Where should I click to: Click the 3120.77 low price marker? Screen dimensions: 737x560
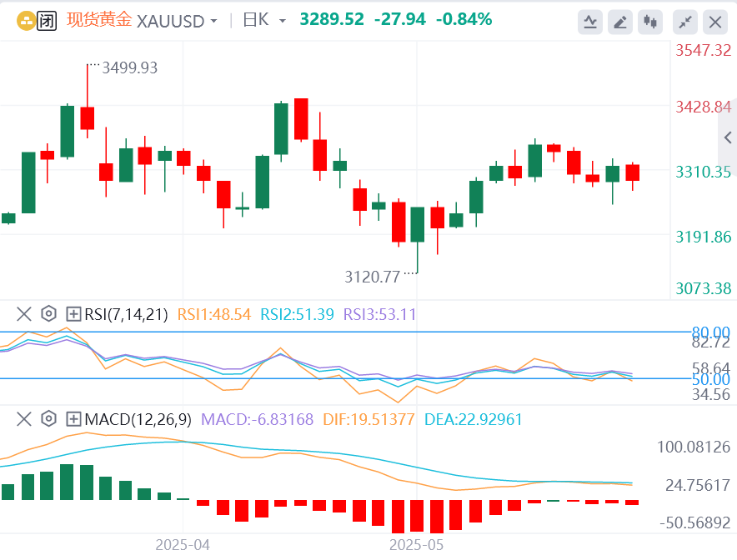point(373,277)
